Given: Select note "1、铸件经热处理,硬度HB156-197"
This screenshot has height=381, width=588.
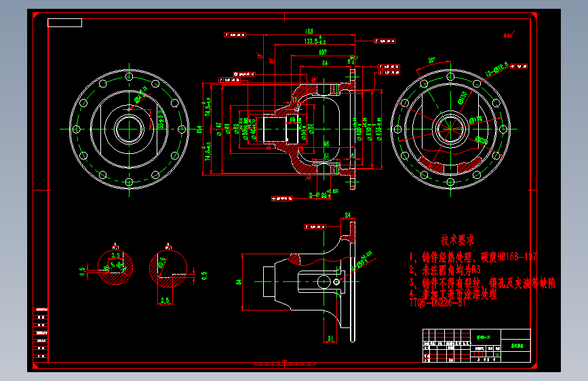Looking at the screenshot, I should point(473,257).
